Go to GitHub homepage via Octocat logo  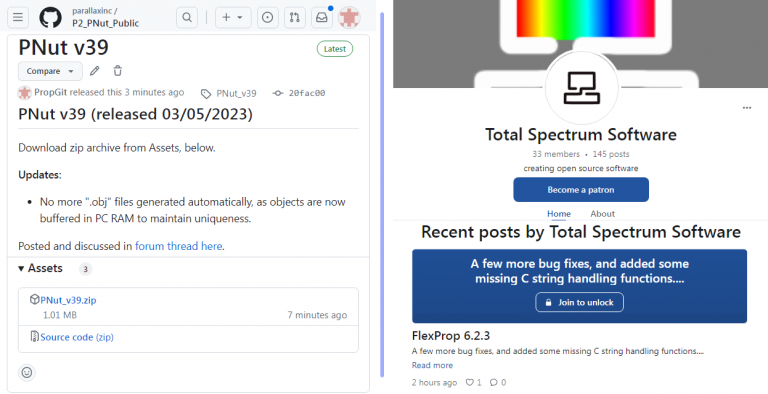(50, 18)
